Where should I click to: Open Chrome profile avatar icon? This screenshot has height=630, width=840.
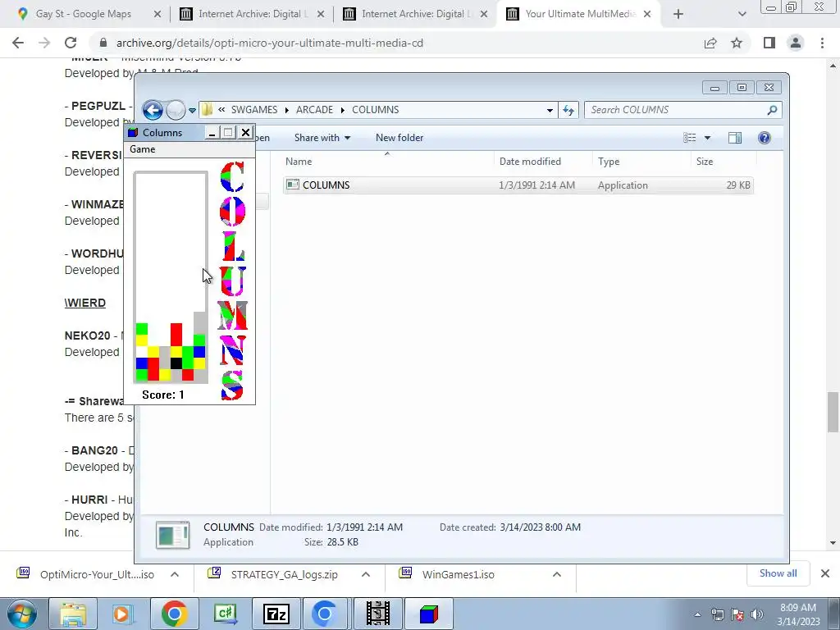796,43
